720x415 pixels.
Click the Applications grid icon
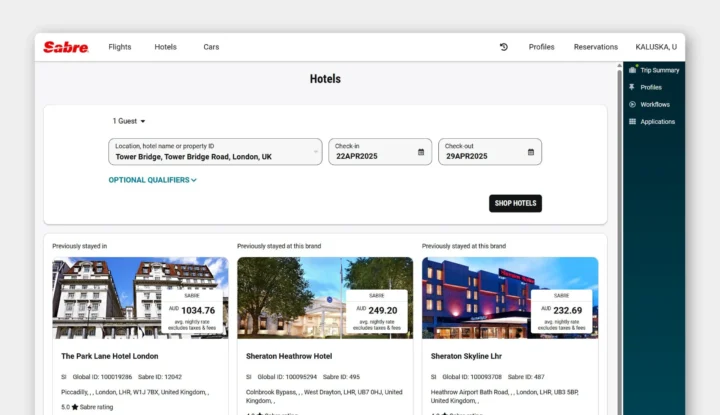632,121
